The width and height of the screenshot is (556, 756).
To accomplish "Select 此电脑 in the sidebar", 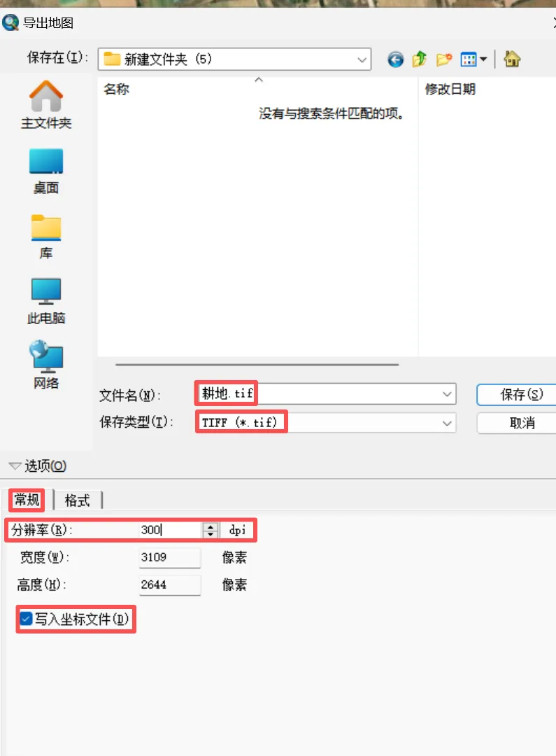I will (46, 301).
